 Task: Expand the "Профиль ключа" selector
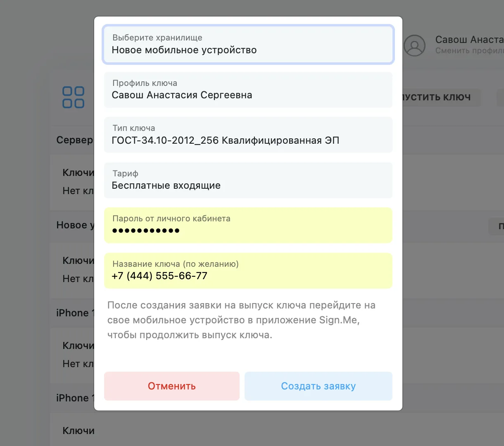248,90
